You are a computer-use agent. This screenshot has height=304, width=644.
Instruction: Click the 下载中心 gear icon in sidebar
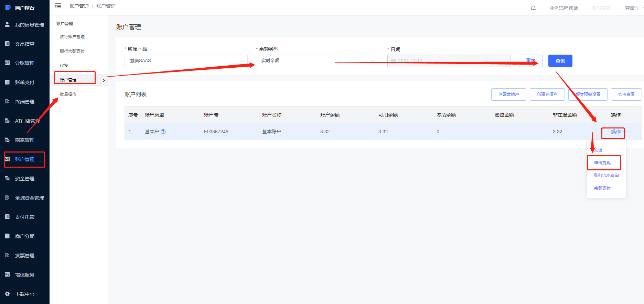pos(7,294)
